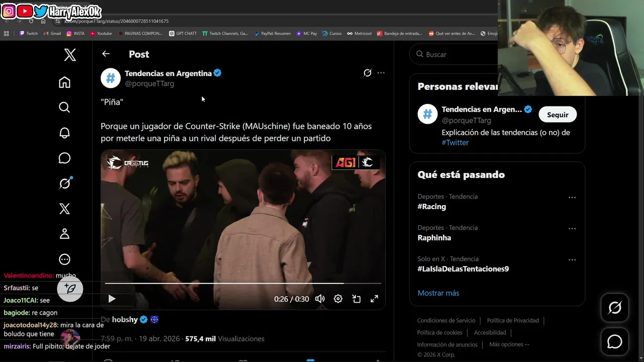The height and width of the screenshot is (362, 644).
Task: Open the INSTA bookmark
Action: pyautogui.click(x=75, y=34)
